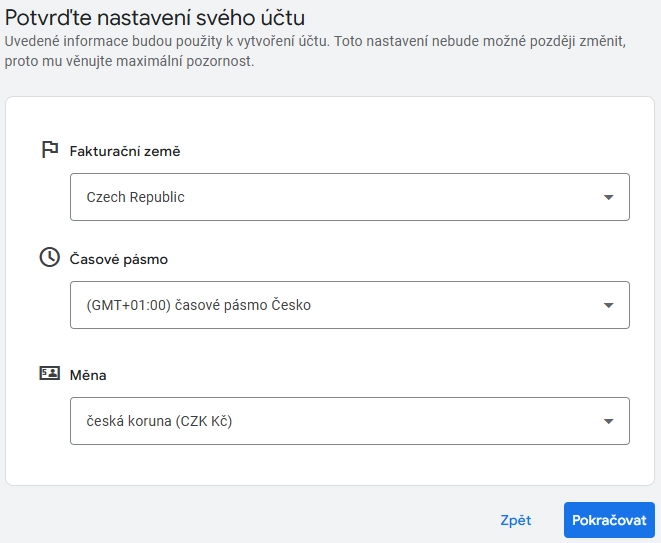Image resolution: width=661 pixels, height=543 pixels.
Task: Click the Potvrďte nastavení svého účtu heading
Action: [x=155, y=18]
